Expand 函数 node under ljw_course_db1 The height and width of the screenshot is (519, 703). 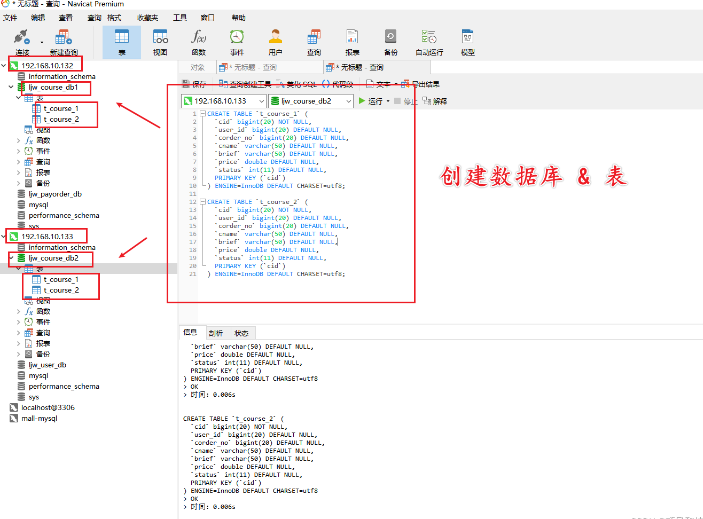[x=18, y=140]
